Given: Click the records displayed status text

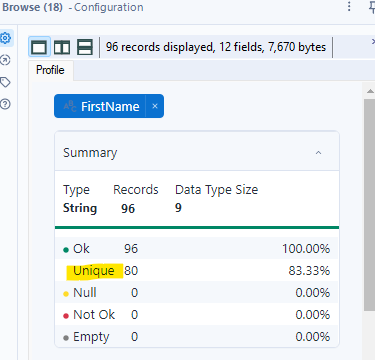Looking at the screenshot, I should point(216,47).
